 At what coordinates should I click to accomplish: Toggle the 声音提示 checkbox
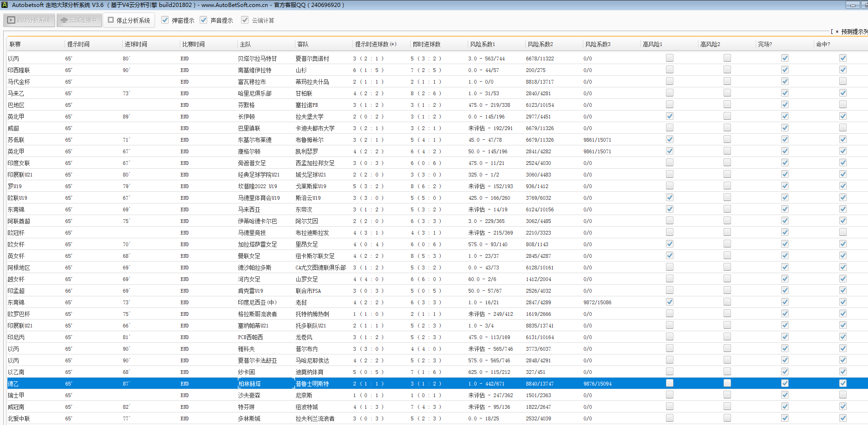coord(203,20)
